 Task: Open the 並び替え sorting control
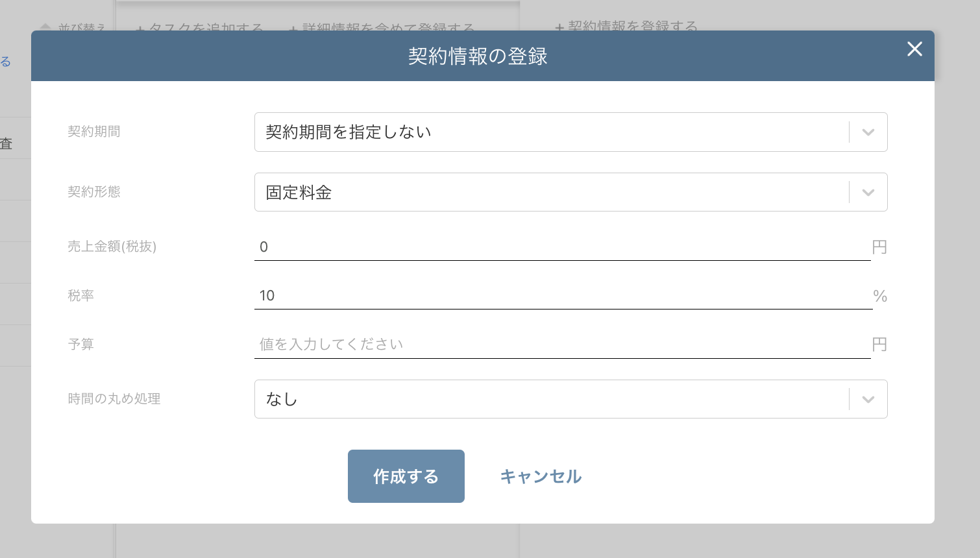pyautogui.click(x=71, y=25)
